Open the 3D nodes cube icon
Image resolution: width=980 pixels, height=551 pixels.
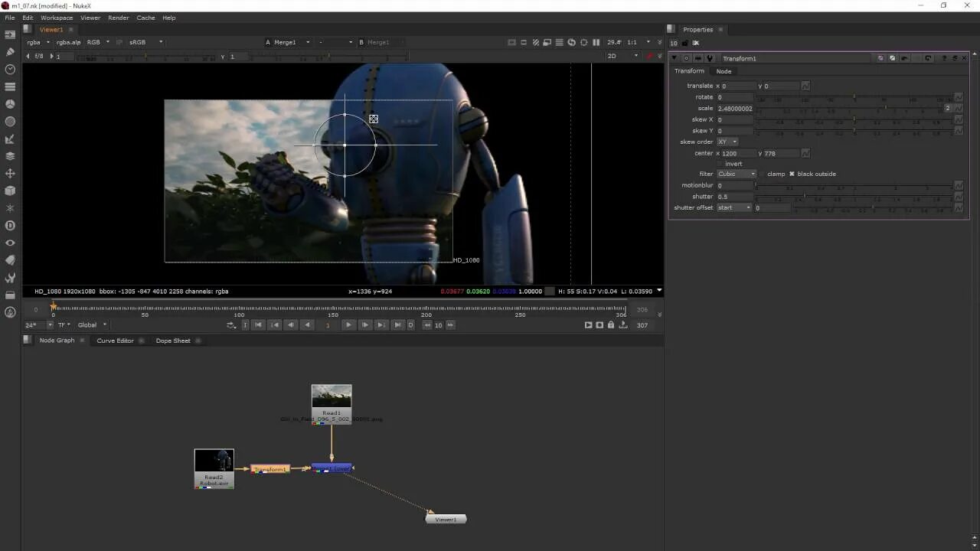click(x=10, y=191)
